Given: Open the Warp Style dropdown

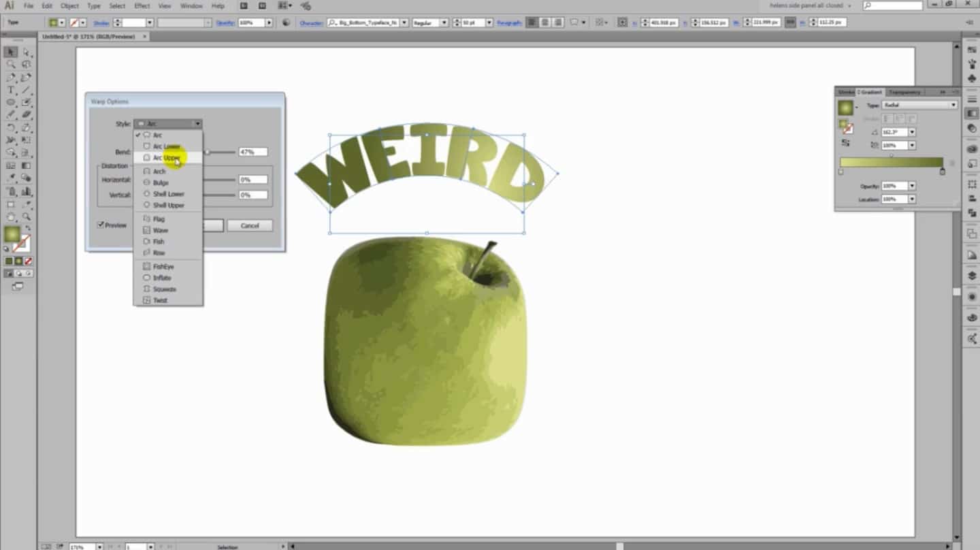Looking at the screenshot, I should (168, 124).
